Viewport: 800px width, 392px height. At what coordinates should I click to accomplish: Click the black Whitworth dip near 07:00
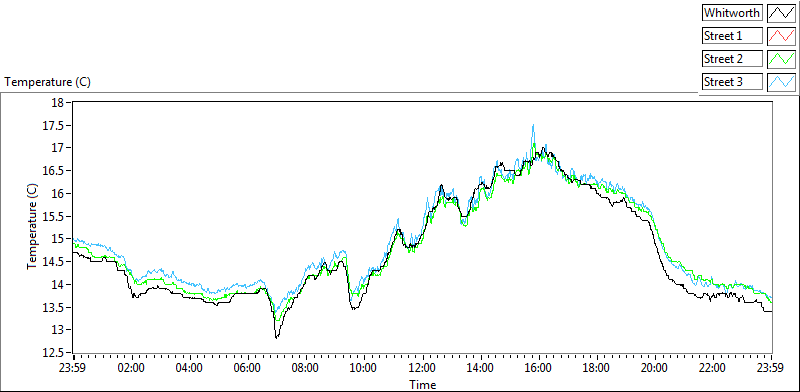click(x=276, y=337)
